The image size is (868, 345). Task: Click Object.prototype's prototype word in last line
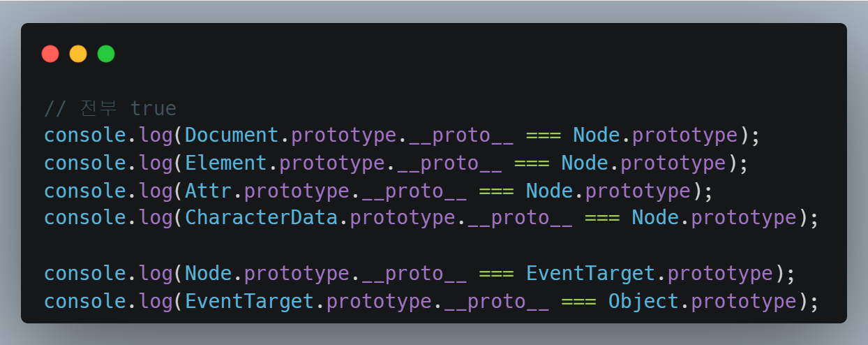pos(743,301)
